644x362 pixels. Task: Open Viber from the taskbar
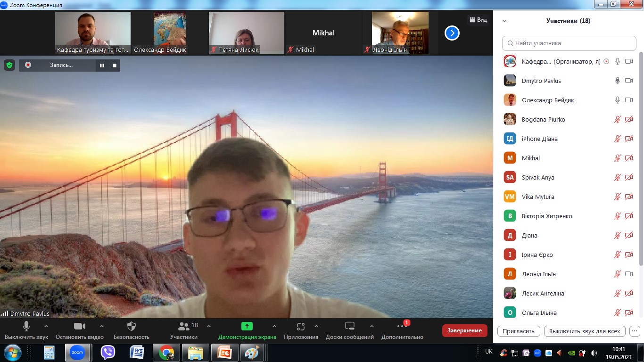108,352
